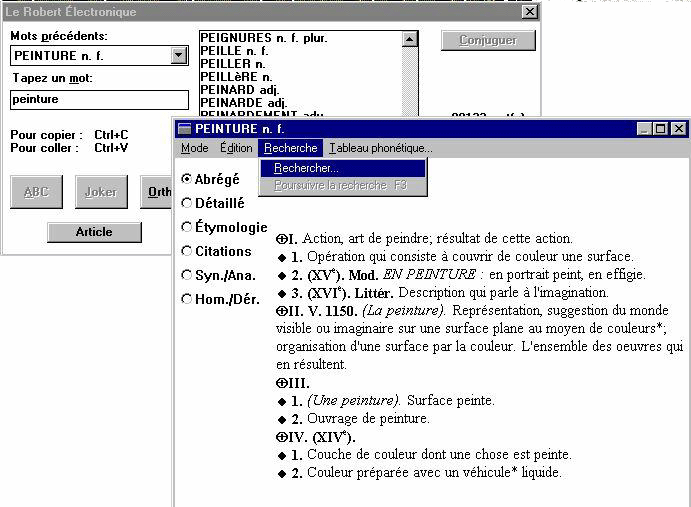Expand section III of the definition
The image size is (691, 507).
280,383
